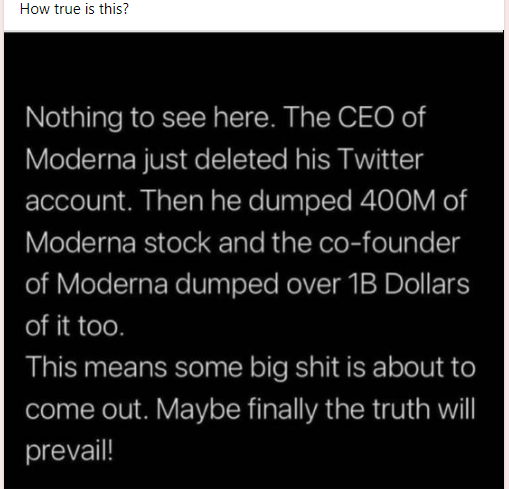Click the 'Nothing to see here' sentence
Screen dimensions: 509x489
[148, 118]
